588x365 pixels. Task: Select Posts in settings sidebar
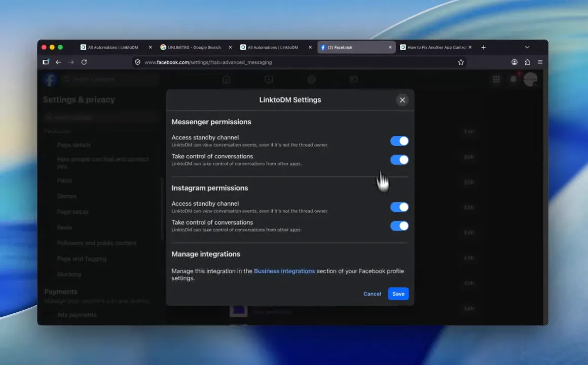(x=64, y=180)
